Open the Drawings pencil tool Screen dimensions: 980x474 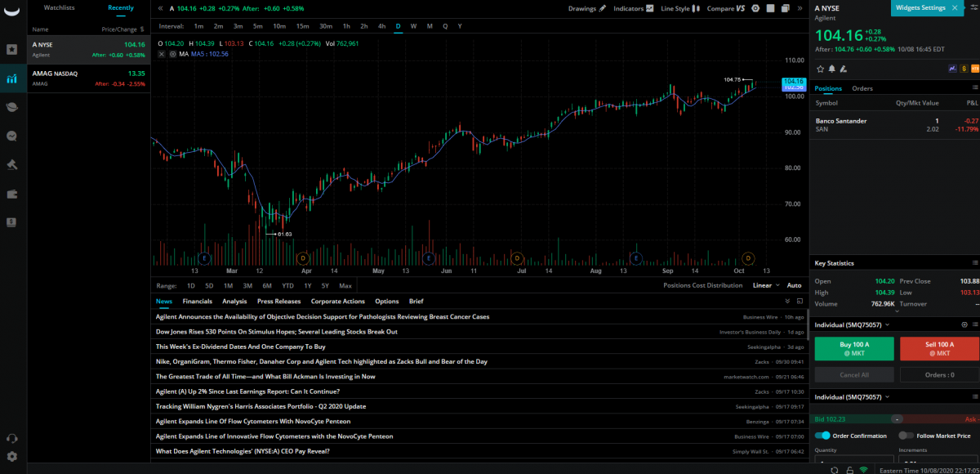coord(587,8)
